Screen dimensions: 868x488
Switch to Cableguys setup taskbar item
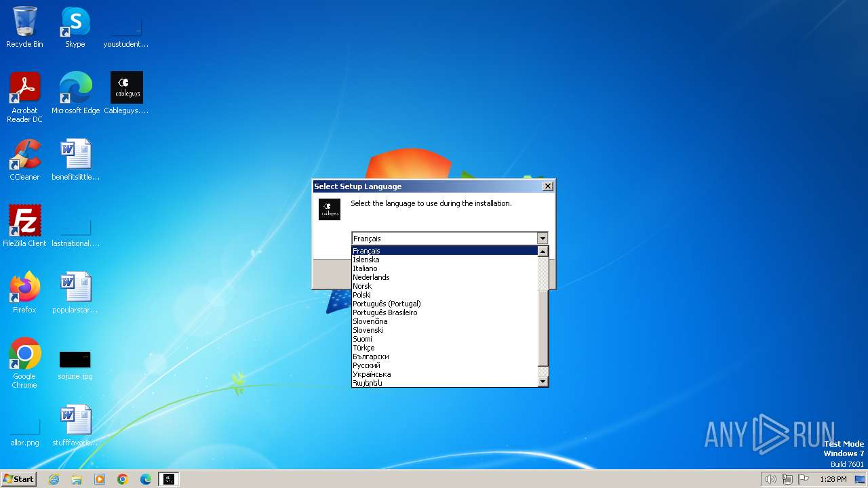click(169, 479)
